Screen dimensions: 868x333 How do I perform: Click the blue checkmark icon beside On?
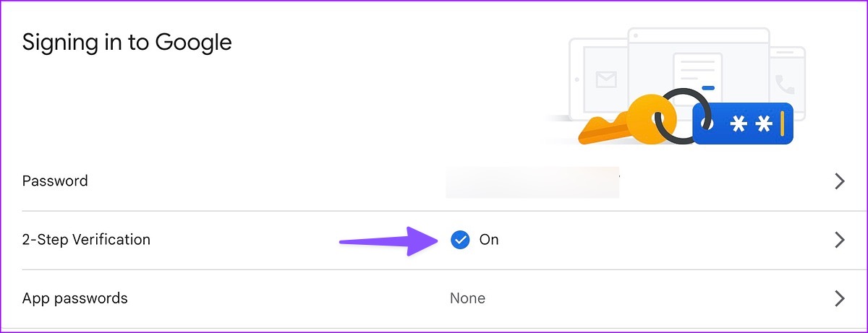pyautogui.click(x=460, y=240)
